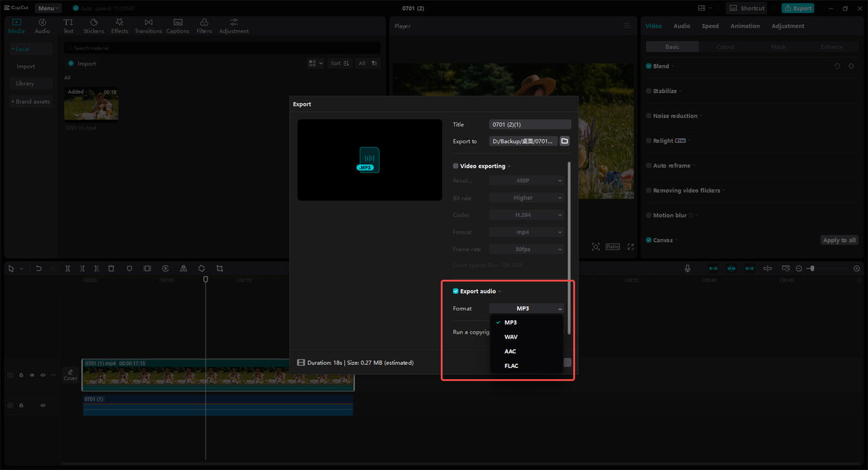868x470 pixels.
Task: Select AAC in audio format list
Action: tap(526, 351)
